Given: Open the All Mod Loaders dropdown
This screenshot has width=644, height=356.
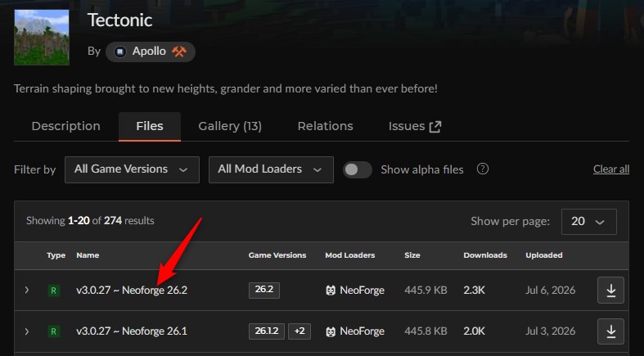Looking at the screenshot, I should click(x=271, y=169).
